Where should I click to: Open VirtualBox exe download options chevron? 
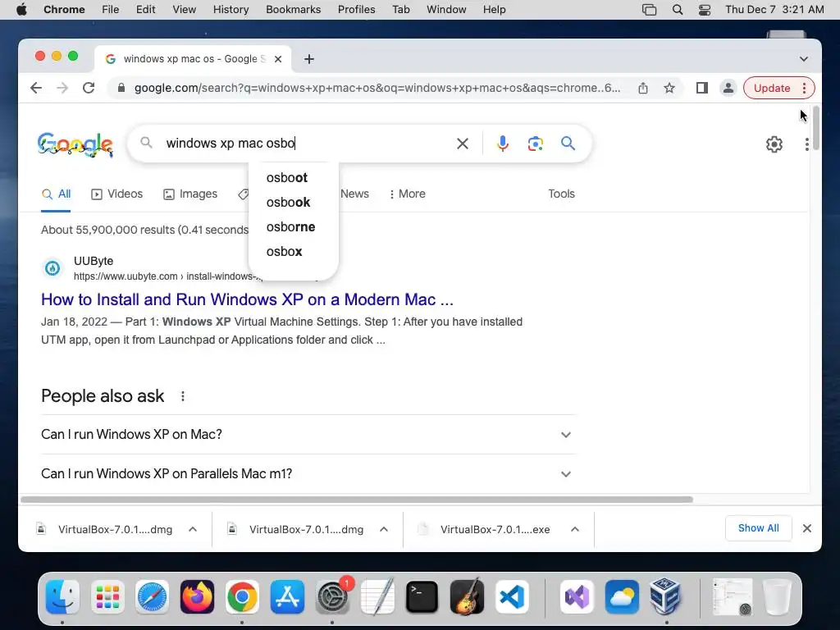(575, 529)
